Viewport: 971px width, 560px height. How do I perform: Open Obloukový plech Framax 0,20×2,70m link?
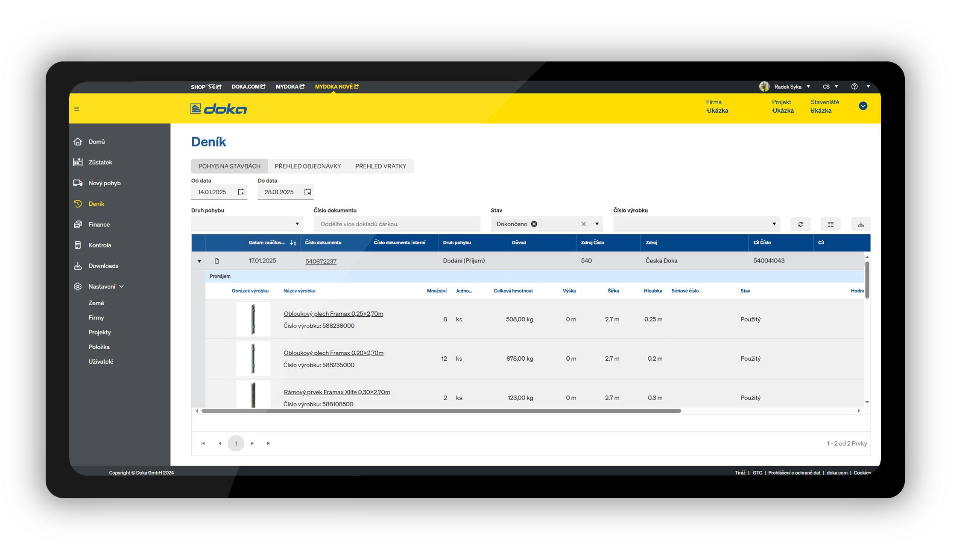coord(333,353)
